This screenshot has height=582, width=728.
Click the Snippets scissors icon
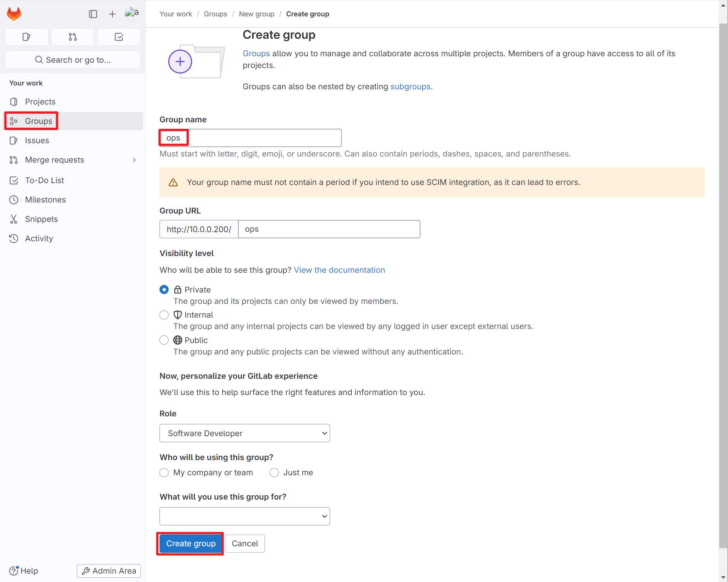(14, 219)
